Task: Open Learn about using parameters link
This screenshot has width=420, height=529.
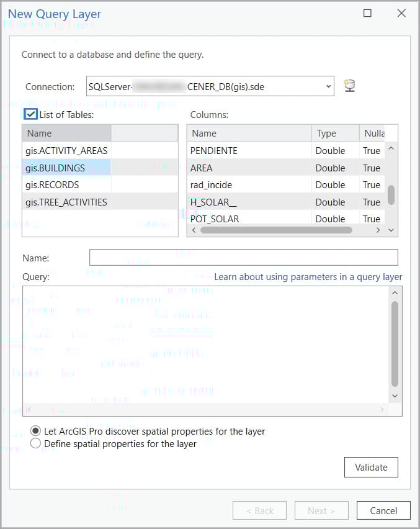Action: pos(308,277)
